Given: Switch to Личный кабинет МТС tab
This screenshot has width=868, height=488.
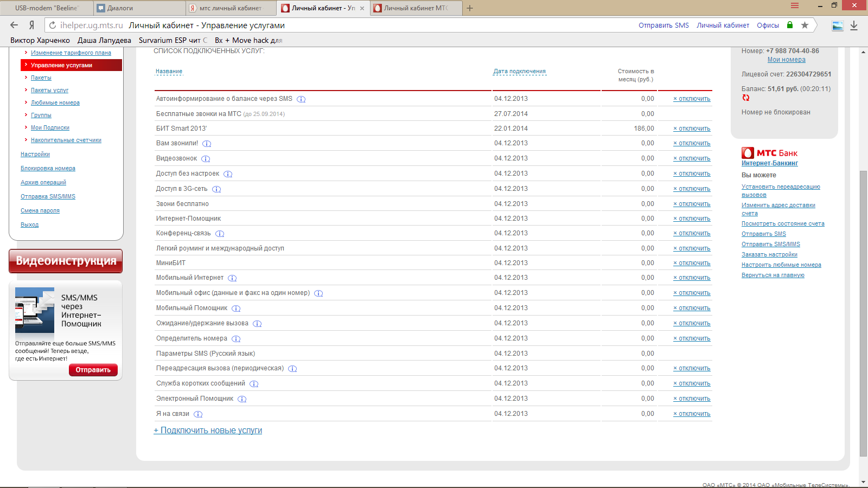Looking at the screenshot, I should coord(416,8).
